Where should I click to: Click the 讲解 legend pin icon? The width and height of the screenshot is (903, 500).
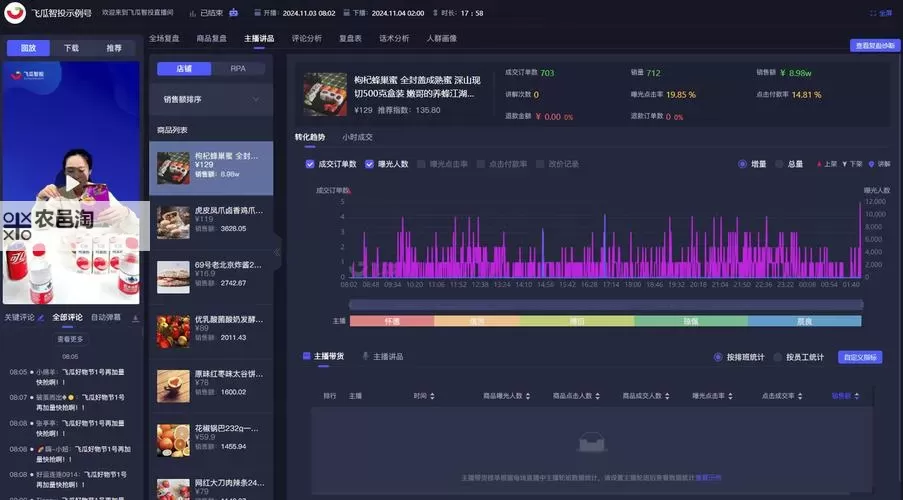point(871,164)
